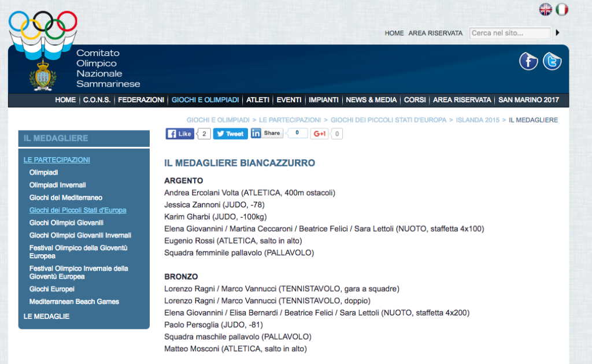Open Olimpiadi sidebar link

(44, 172)
